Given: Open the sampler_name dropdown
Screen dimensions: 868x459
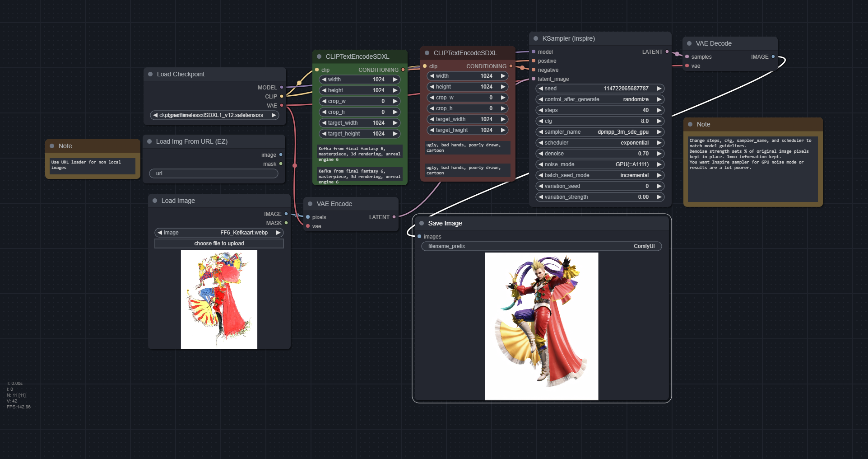Looking at the screenshot, I should coord(600,132).
